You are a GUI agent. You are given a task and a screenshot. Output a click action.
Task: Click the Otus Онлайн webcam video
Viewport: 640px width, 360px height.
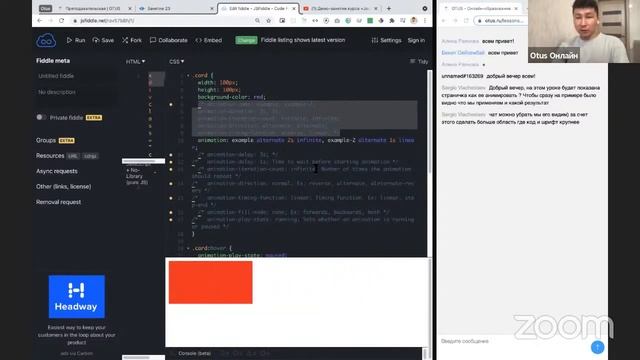click(x=584, y=31)
